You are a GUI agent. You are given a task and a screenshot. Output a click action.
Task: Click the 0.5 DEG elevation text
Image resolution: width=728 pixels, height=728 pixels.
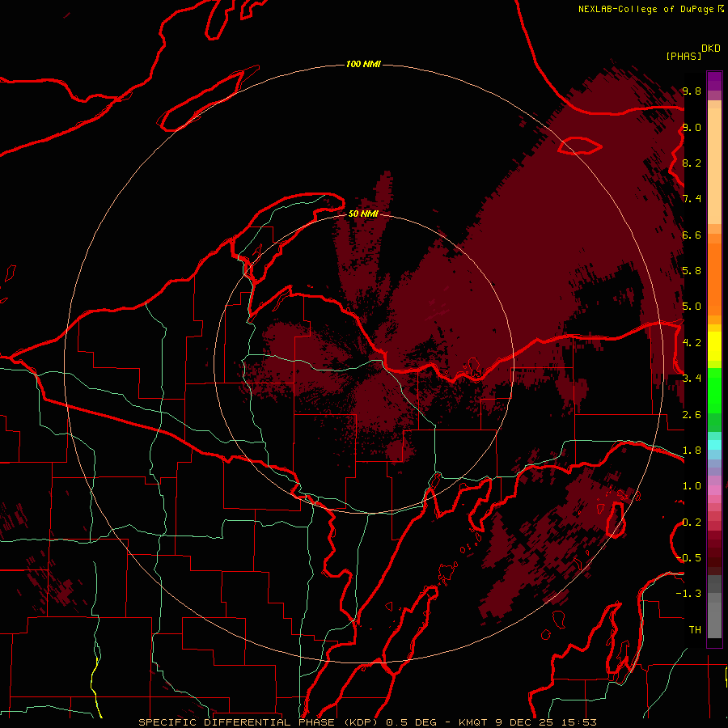[412, 722]
